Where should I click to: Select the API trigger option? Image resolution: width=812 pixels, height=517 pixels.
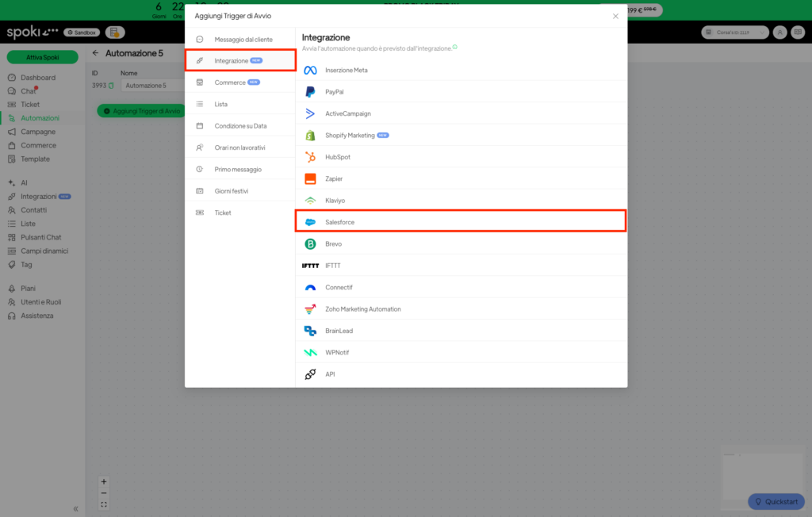pos(330,374)
